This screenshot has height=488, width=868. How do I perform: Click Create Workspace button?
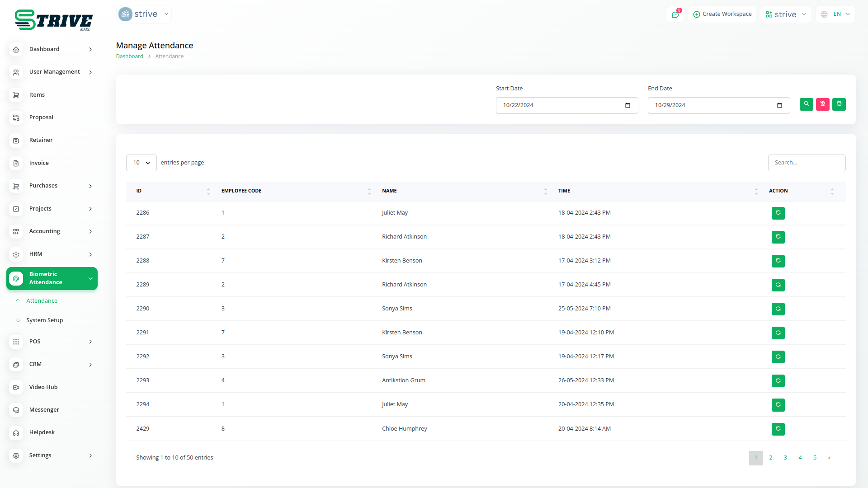(722, 14)
